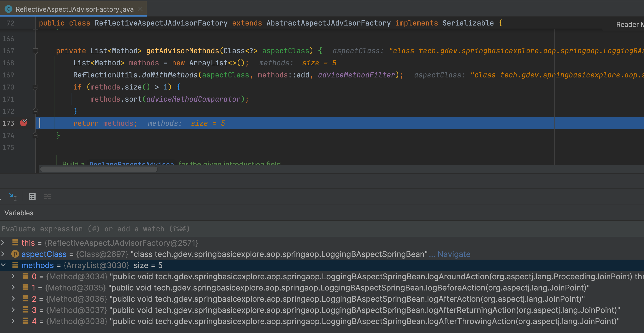Expand the 'this' variable node
Viewport: 644px width, 333px height.
pyautogui.click(x=3, y=242)
